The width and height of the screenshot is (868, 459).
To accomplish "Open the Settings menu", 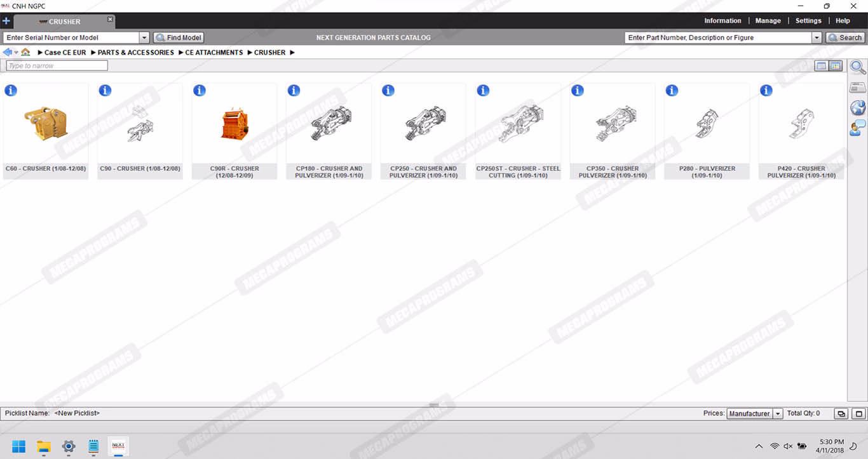I will coord(808,21).
